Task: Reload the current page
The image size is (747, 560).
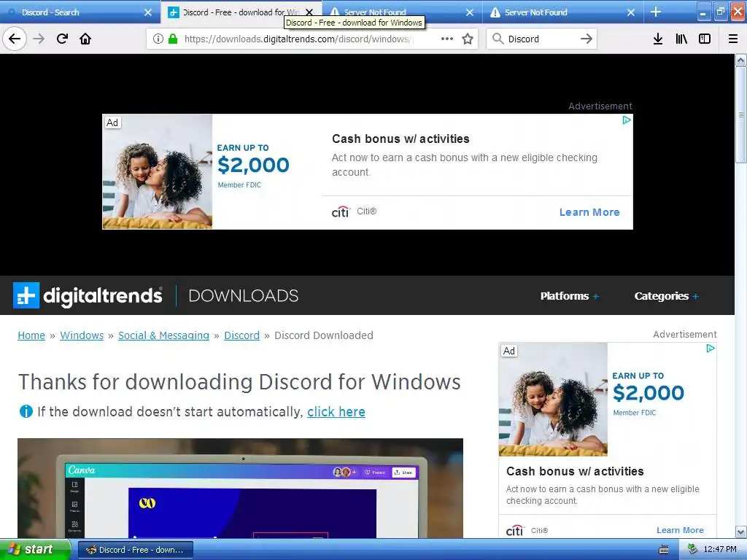Action: coord(62,39)
